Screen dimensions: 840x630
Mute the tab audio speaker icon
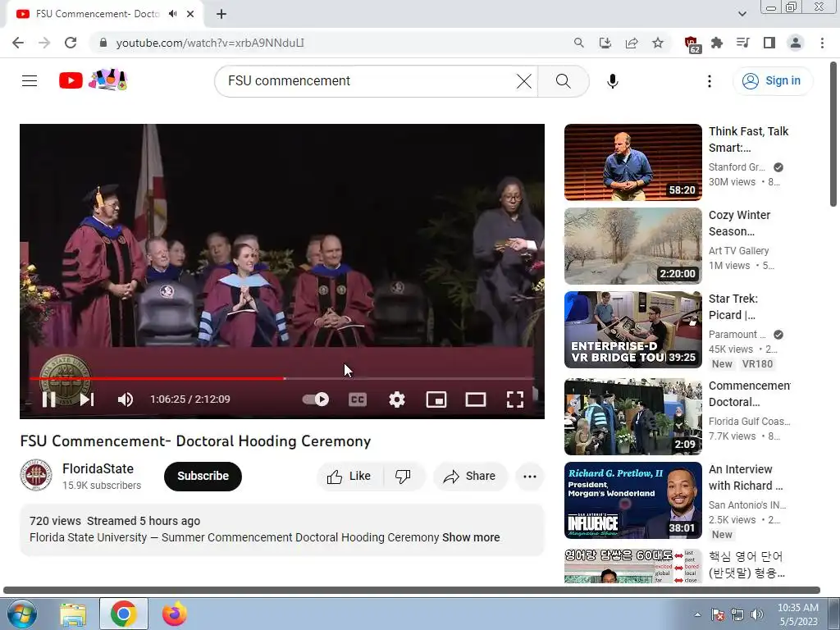click(172, 14)
